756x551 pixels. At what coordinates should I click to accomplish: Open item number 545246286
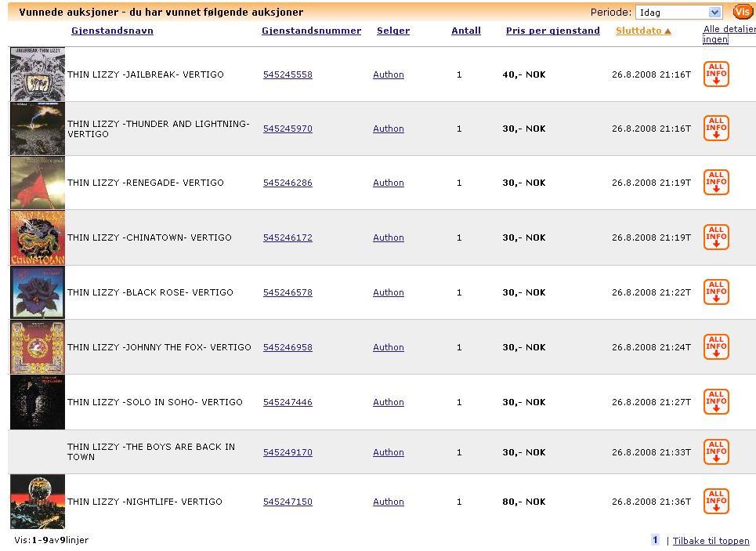(x=288, y=183)
